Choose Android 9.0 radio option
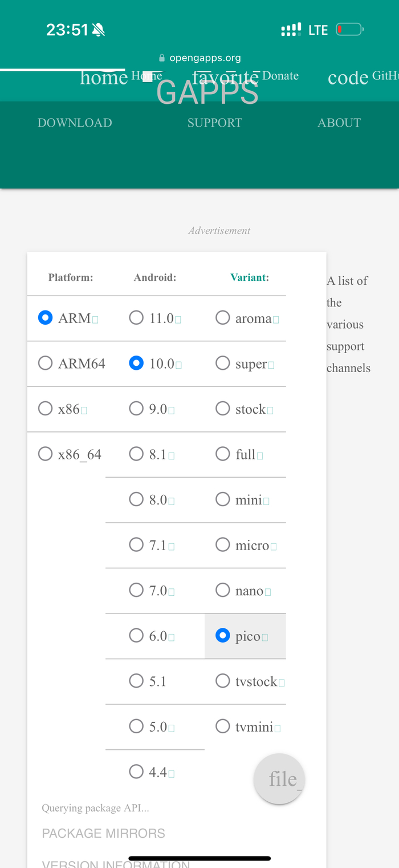The image size is (399, 868). (136, 409)
